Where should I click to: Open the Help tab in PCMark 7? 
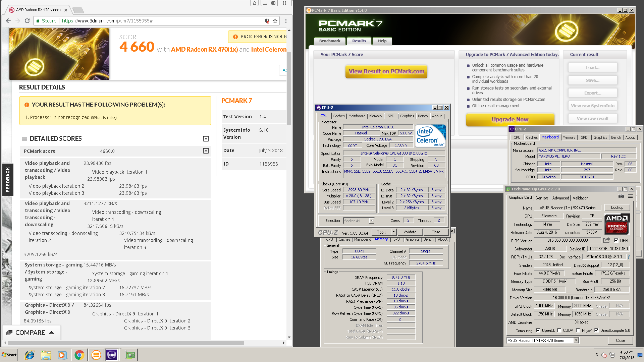(382, 41)
